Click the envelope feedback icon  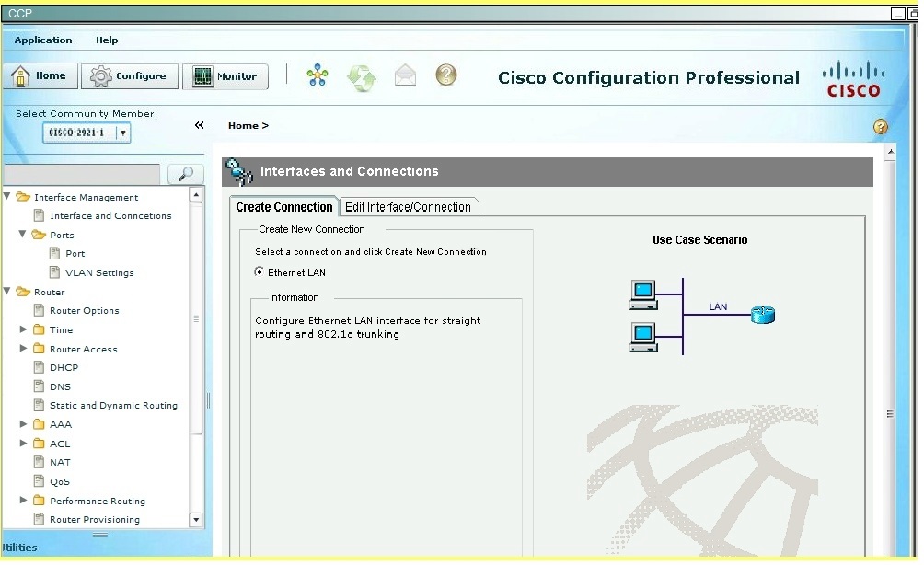click(406, 75)
